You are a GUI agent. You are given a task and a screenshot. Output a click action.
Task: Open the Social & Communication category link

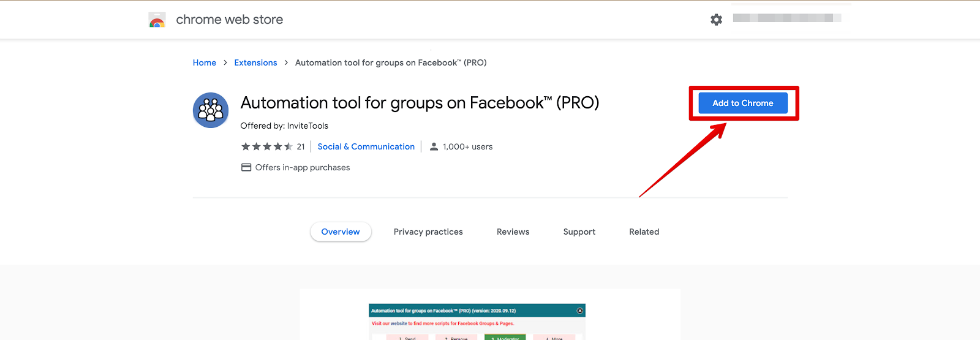click(x=366, y=146)
